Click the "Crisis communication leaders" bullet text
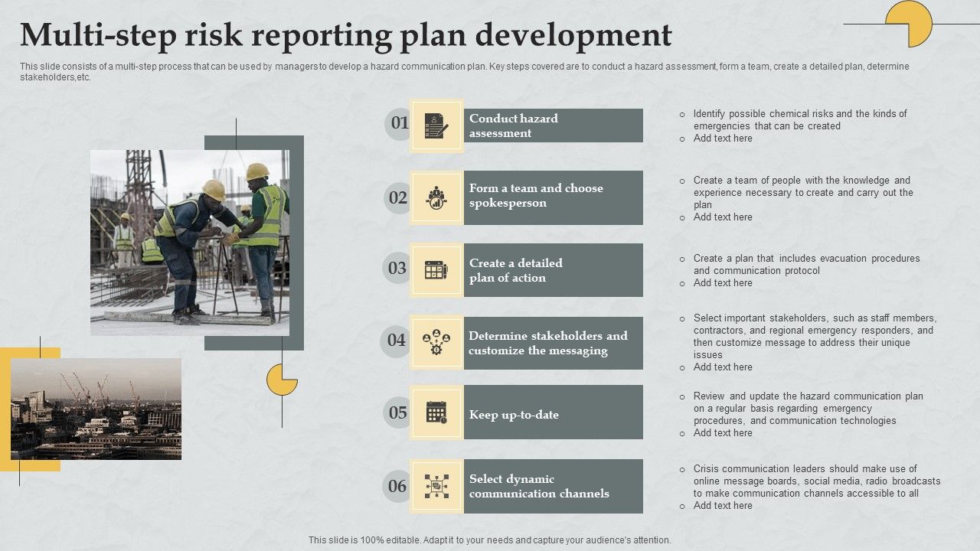The height and width of the screenshot is (551, 980). tap(817, 481)
